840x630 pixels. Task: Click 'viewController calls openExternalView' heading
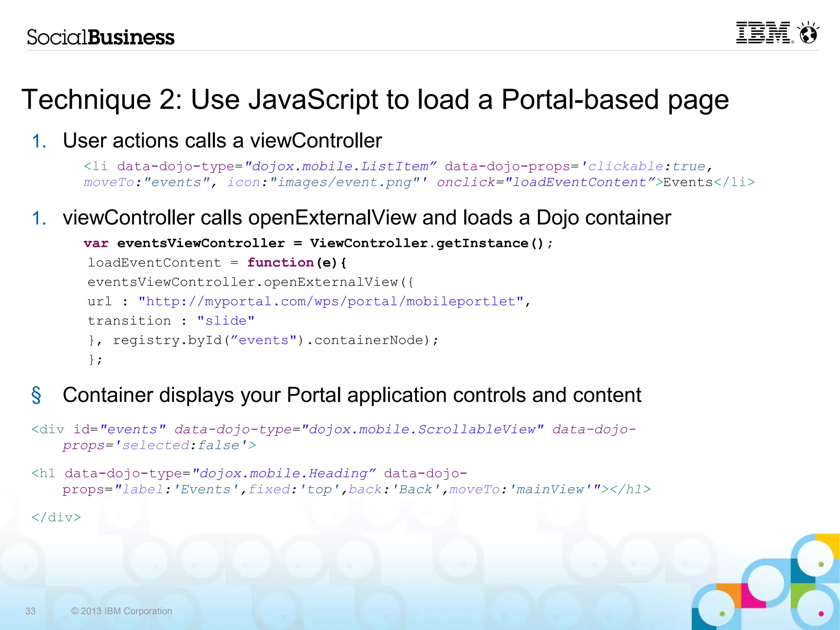tap(367, 218)
